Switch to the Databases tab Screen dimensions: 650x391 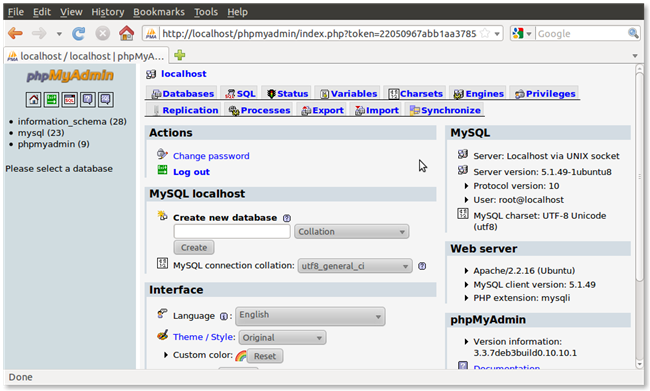pos(182,94)
